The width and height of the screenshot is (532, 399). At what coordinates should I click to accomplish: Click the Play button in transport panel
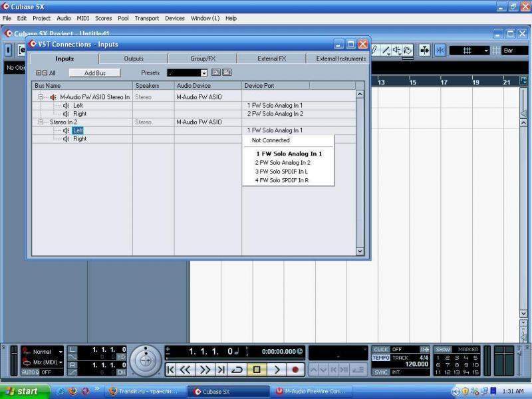point(277,369)
